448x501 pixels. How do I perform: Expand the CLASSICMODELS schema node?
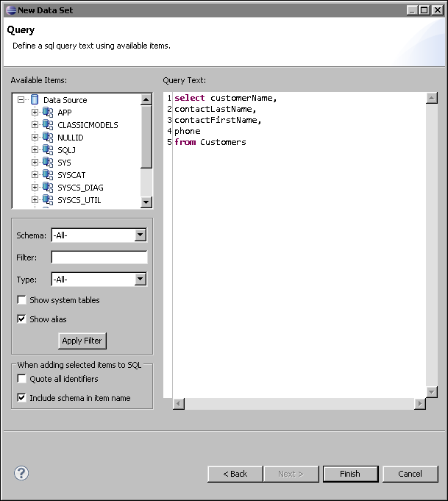point(35,124)
